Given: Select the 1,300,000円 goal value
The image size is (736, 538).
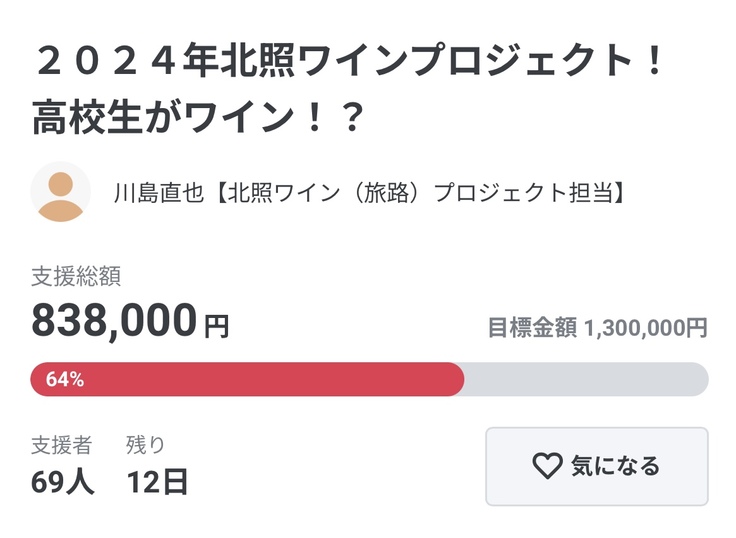Looking at the screenshot, I should 646,328.
